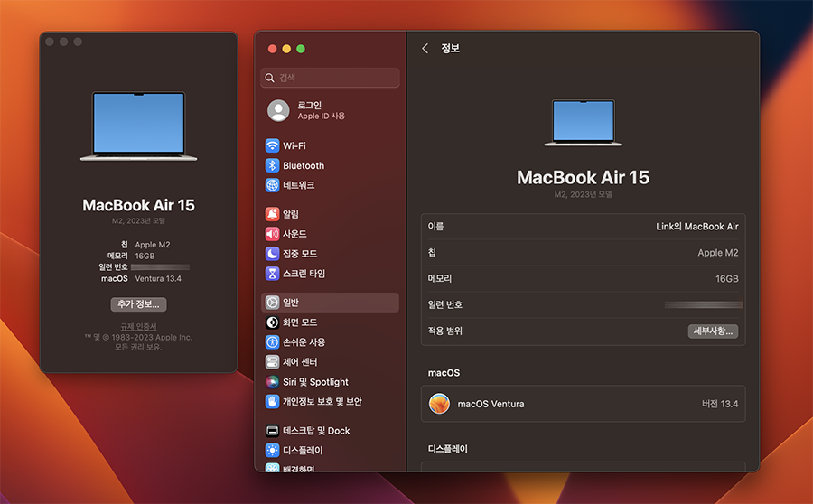This screenshot has width=813, height=504.
Task: Click Ventura 13.4 text in About window
Action: point(158,278)
